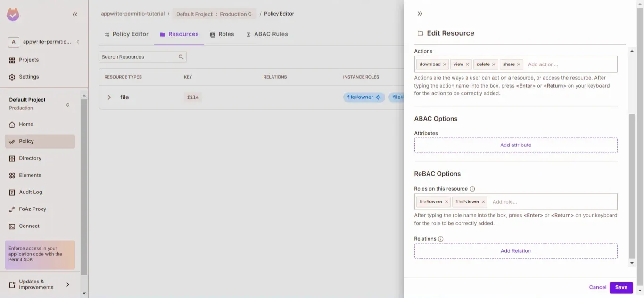Switch to the Resources tab
The width and height of the screenshot is (644, 298).
tap(179, 34)
